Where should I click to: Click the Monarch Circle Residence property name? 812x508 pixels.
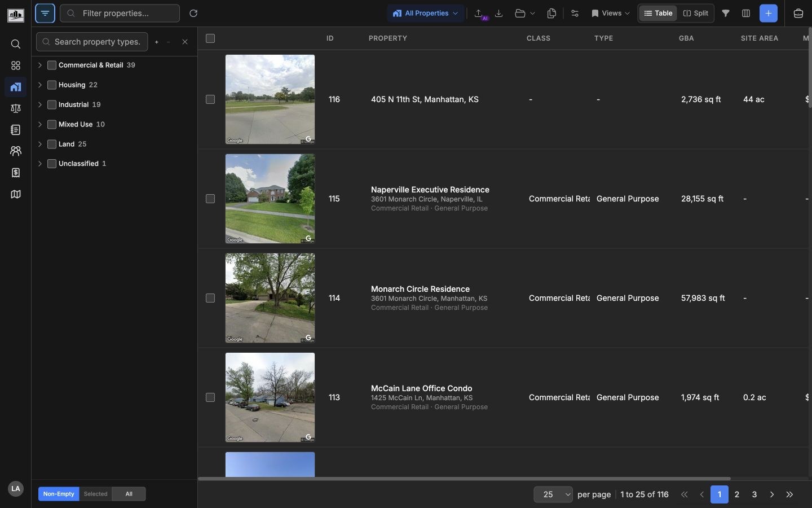(421, 289)
